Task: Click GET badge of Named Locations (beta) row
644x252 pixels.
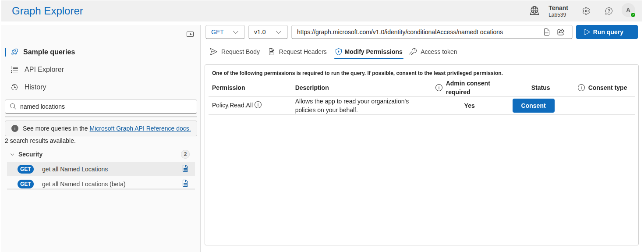Action: click(26, 184)
